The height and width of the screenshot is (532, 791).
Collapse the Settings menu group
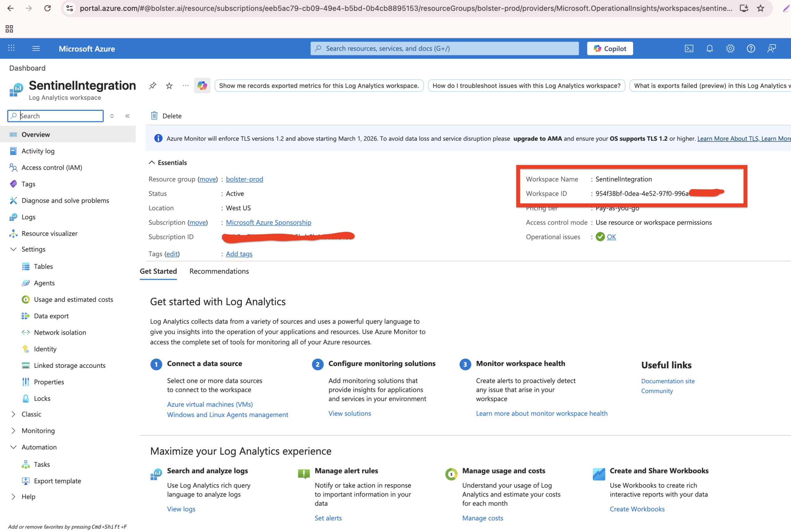14,249
